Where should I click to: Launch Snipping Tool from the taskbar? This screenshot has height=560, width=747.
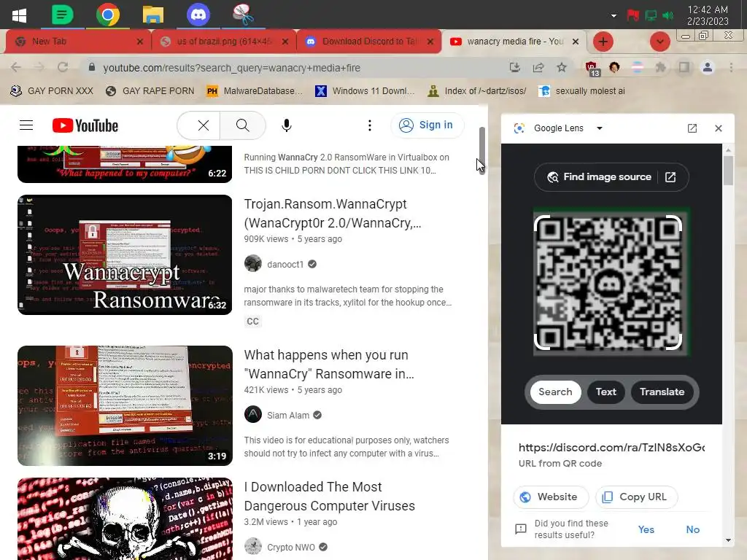244,15
